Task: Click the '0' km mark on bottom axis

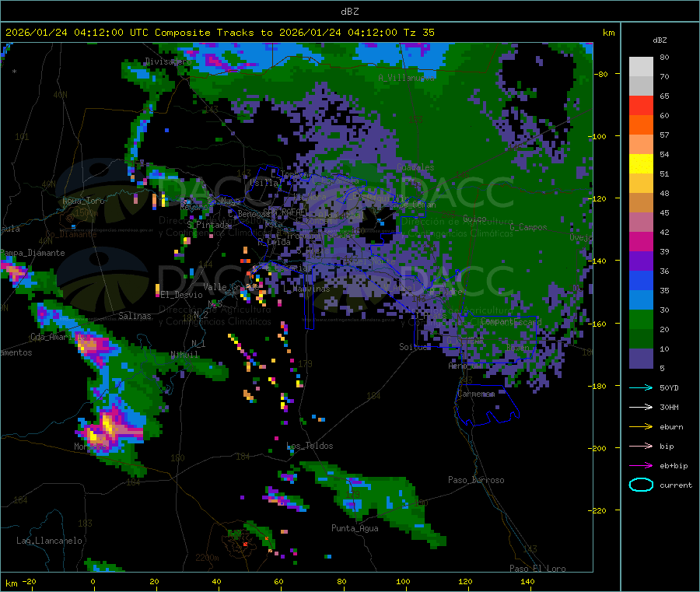Action: click(x=93, y=581)
